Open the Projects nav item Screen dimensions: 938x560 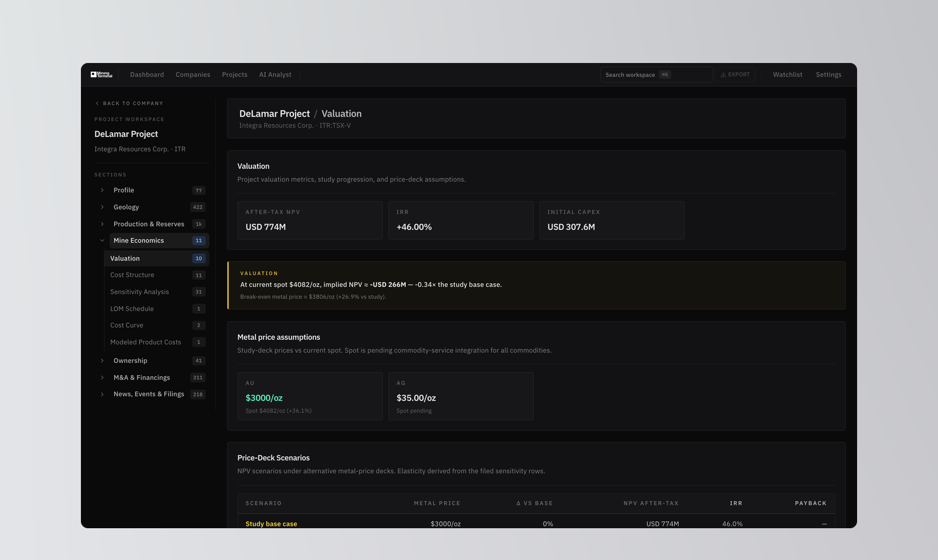pos(235,75)
